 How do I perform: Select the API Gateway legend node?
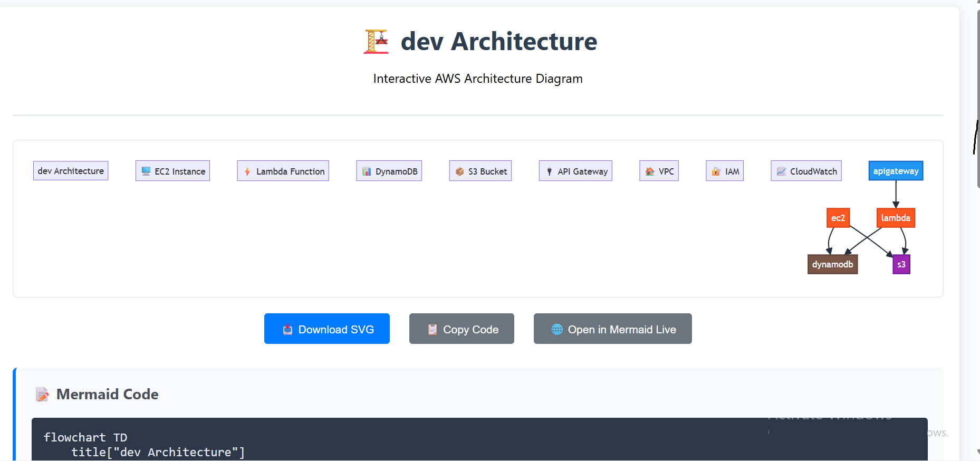click(x=575, y=171)
